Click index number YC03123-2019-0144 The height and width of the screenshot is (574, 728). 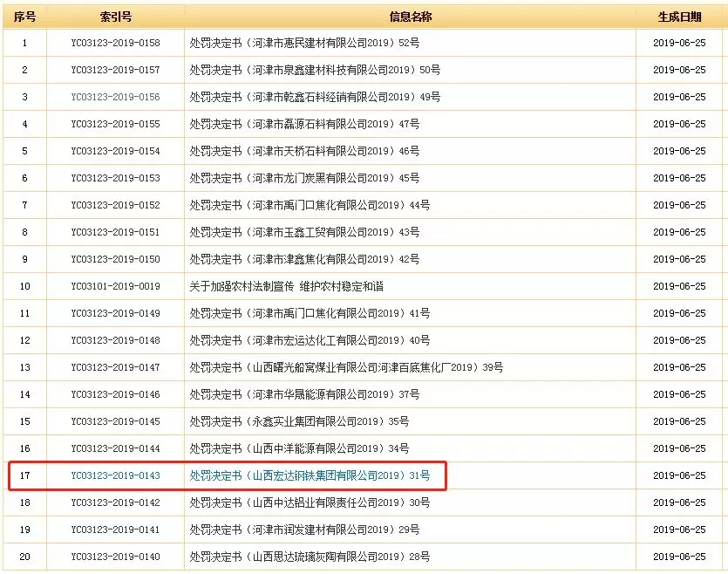coord(116,448)
